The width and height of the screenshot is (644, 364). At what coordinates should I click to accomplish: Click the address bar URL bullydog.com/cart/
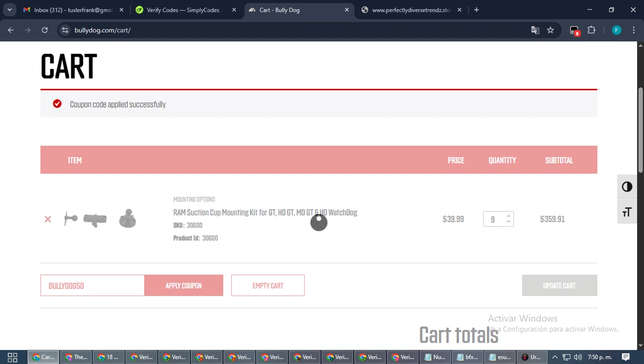point(103,30)
